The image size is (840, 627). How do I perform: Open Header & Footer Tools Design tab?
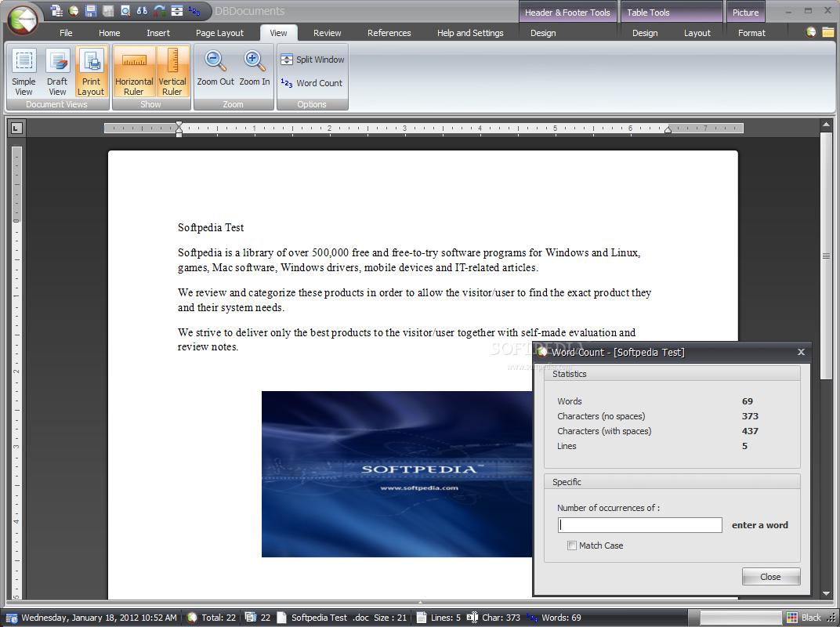click(543, 33)
